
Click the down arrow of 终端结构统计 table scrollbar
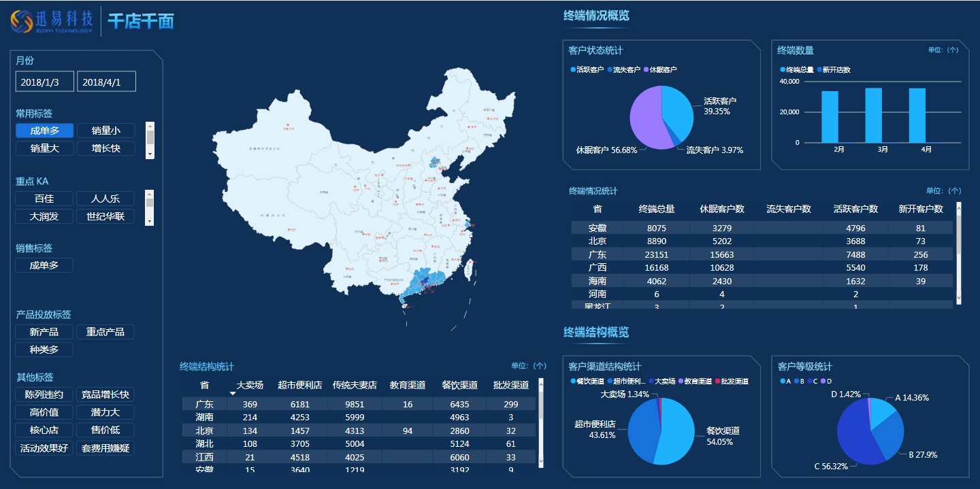click(x=541, y=462)
